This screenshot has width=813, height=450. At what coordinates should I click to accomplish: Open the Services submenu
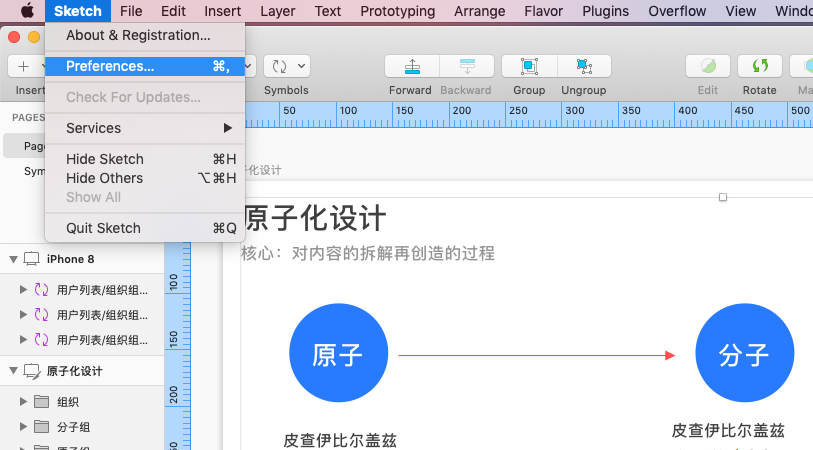[x=145, y=128]
